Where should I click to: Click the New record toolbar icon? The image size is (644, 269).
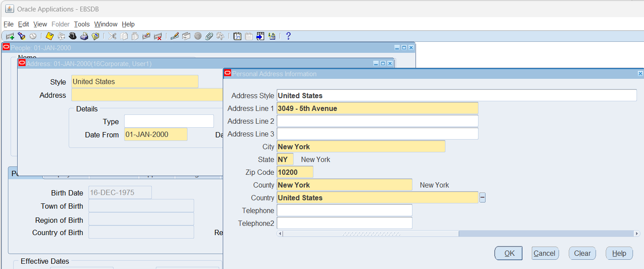tap(10, 37)
